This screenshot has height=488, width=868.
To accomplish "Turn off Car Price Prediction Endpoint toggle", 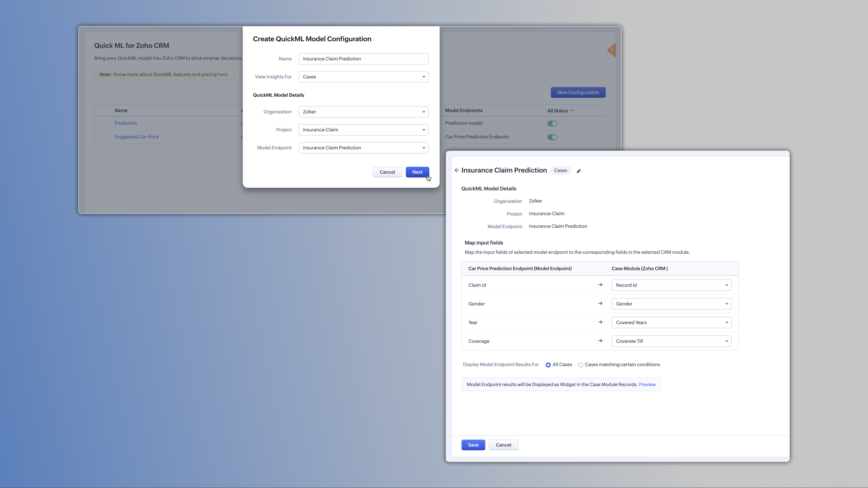I will point(552,137).
